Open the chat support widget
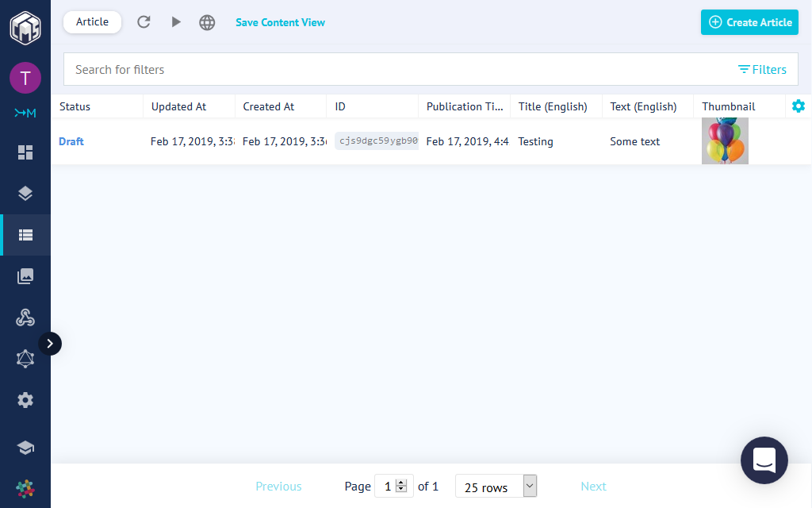 click(764, 460)
